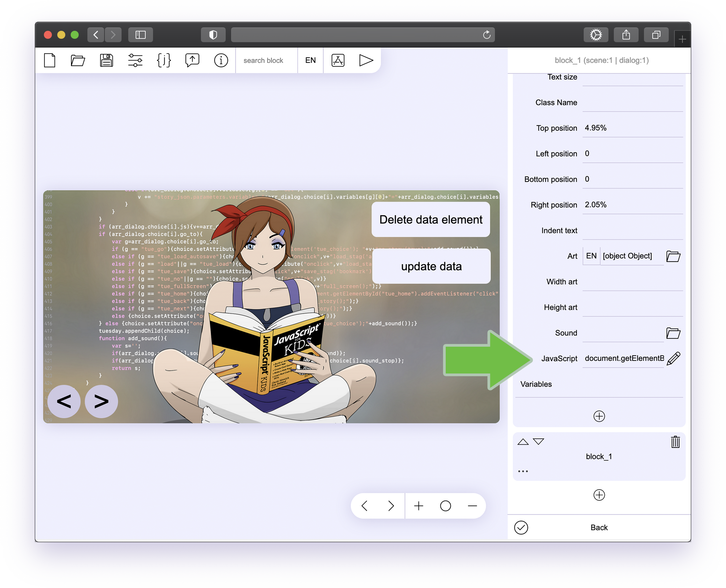Click the Width art input field

click(x=633, y=282)
